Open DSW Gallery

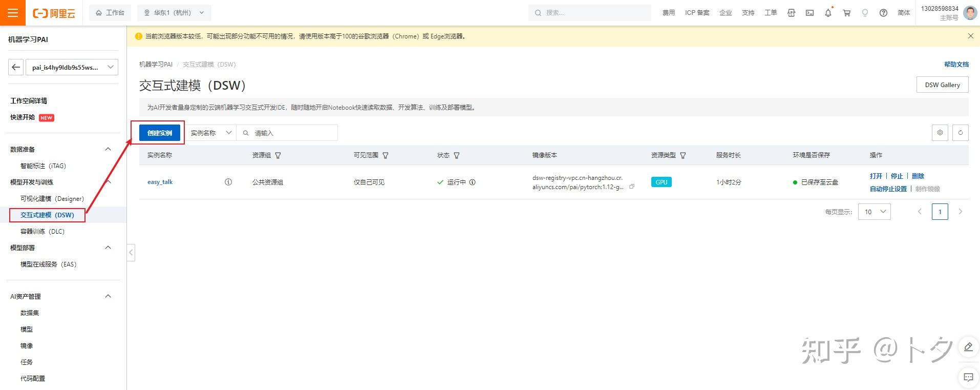(x=942, y=85)
